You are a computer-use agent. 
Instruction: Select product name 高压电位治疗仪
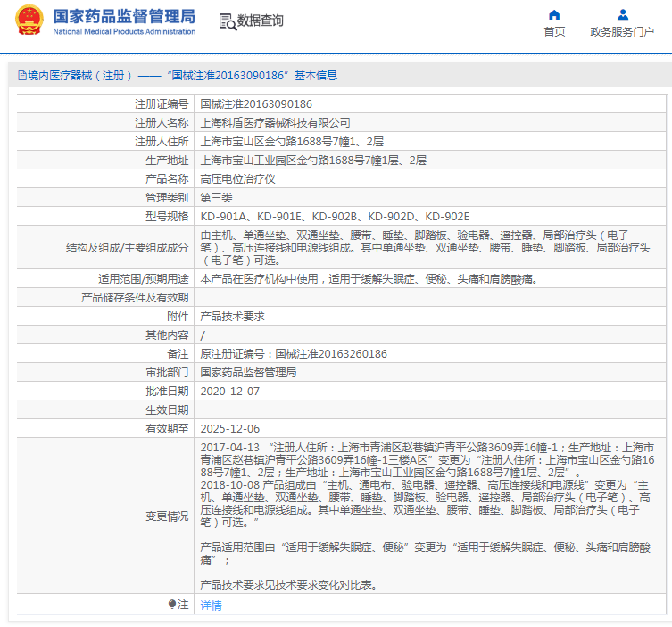click(238, 179)
